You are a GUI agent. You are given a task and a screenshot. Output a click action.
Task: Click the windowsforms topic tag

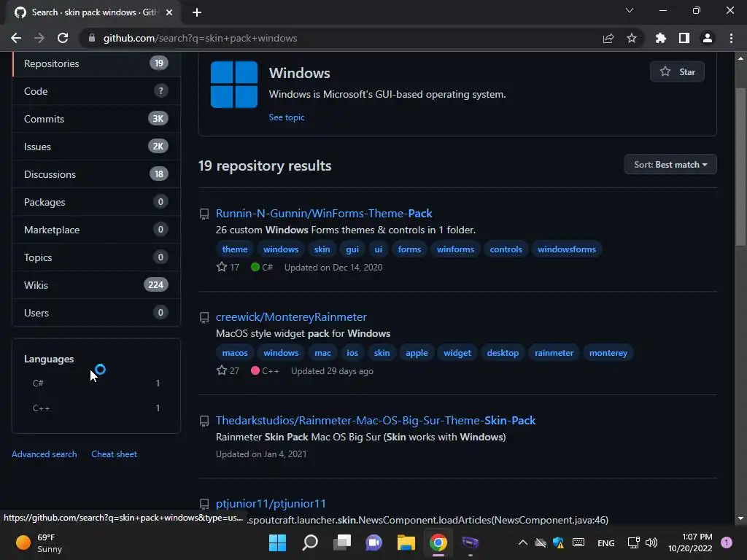[567, 249]
